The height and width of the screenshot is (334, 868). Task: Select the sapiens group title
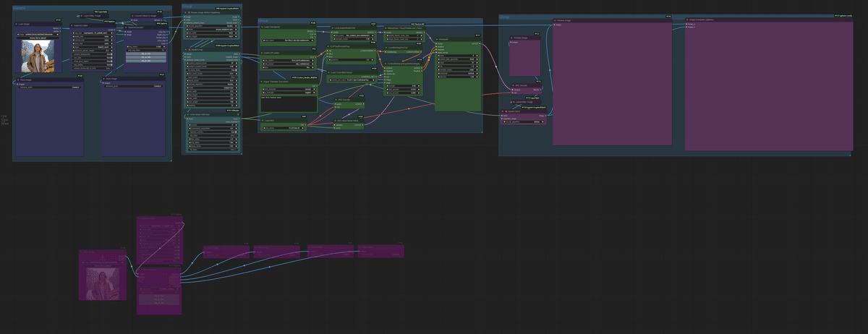[19, 7]
